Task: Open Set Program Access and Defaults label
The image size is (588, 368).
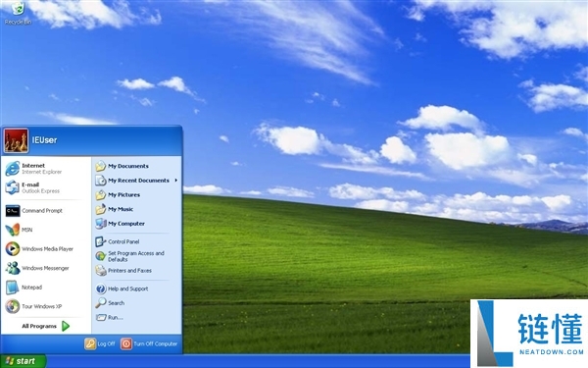Action: (136, 256)
